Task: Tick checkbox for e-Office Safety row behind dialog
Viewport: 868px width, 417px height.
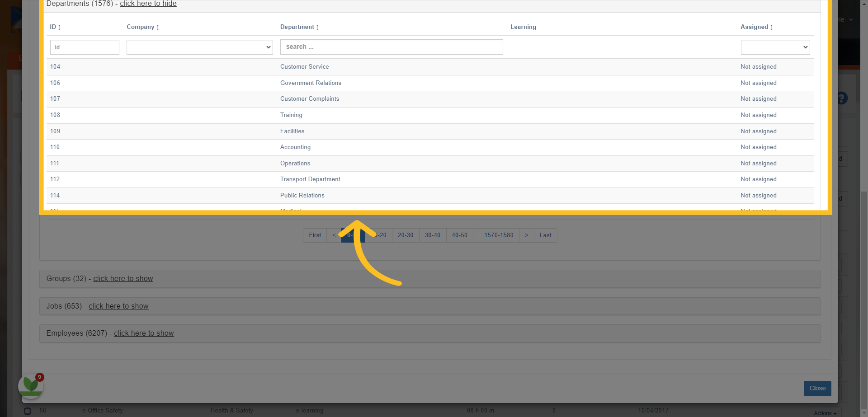Action: pos(28,411)
